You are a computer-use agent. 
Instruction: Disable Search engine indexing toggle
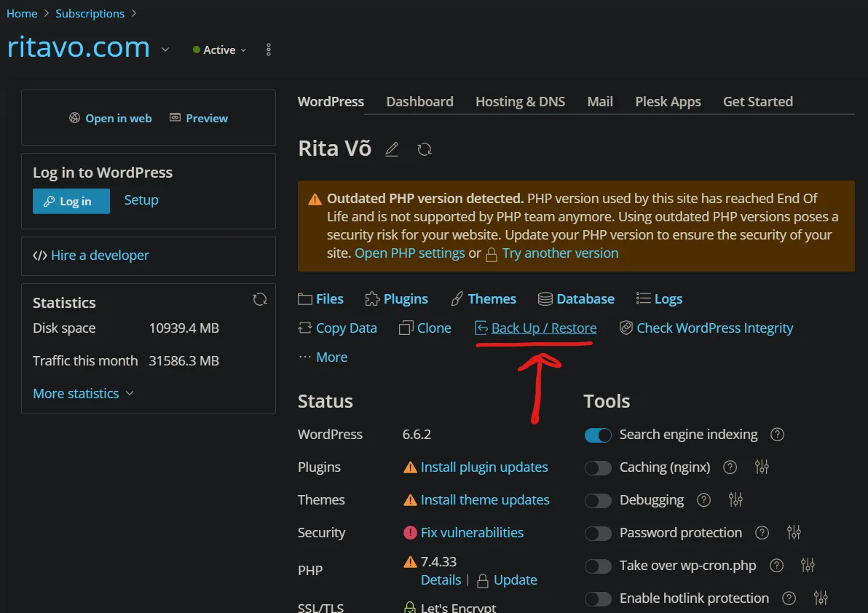coord(598,435)
